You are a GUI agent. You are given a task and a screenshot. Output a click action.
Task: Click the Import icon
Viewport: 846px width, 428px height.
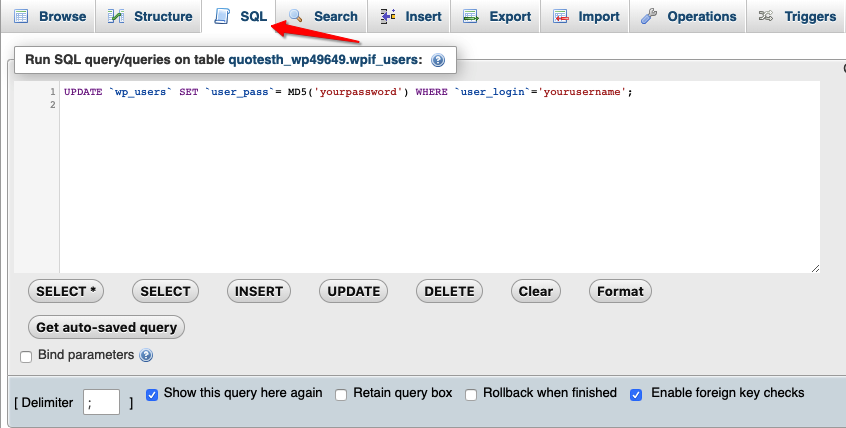pos(561,16)
